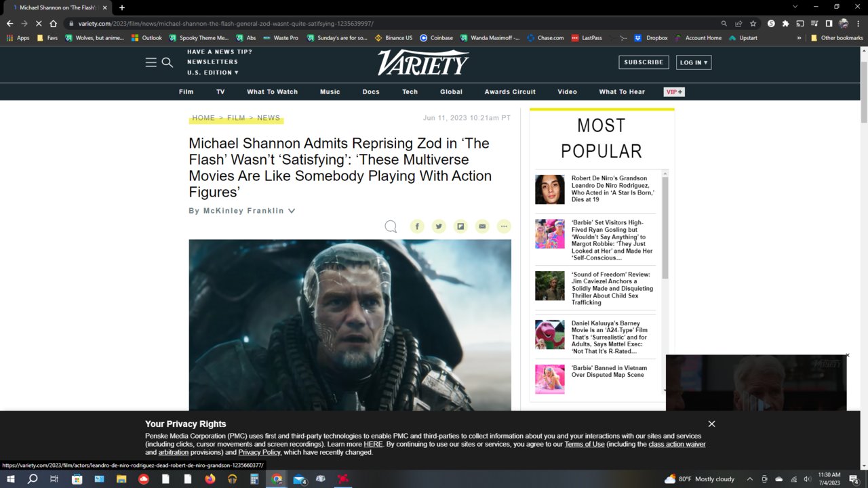Open Chrome three-dot menu
Viewport: 868px width, 488px height.
[858, 23]
